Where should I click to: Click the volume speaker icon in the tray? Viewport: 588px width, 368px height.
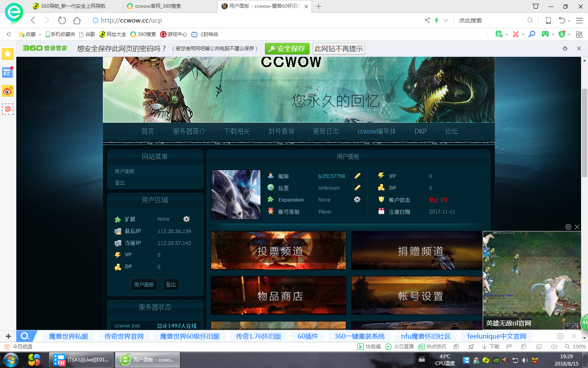pos(524,360)
